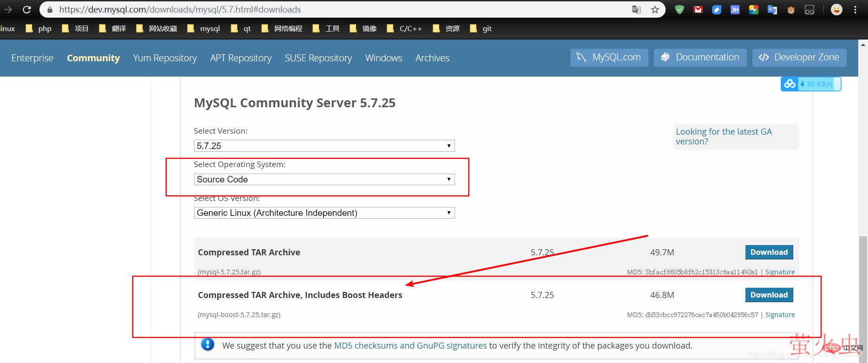Download the plain Compressed TAR Archive

(x=769, y=252)
